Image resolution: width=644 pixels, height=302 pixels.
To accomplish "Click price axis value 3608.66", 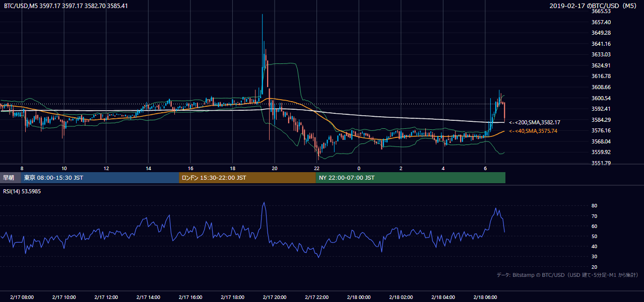I will pos(601,87).
